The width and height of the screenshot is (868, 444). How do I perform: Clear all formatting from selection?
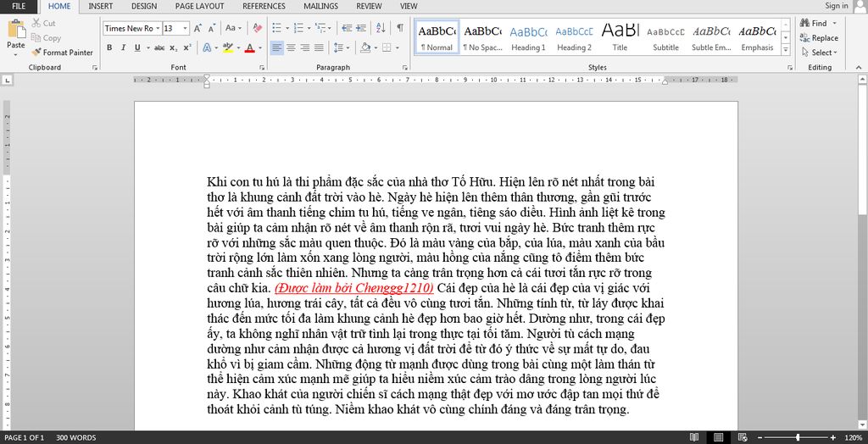[257, 28]
